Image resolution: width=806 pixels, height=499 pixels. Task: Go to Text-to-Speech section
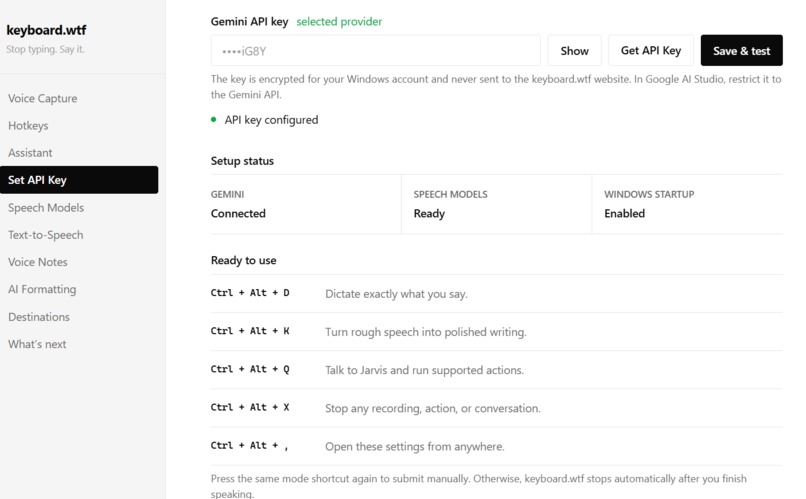(46, 235)
